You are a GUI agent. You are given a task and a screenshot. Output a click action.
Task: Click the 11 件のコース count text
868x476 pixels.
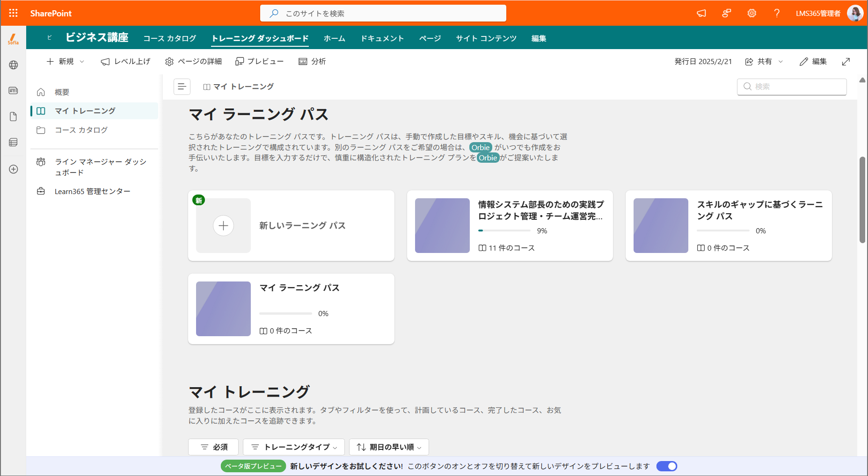(x=511, y=248)
